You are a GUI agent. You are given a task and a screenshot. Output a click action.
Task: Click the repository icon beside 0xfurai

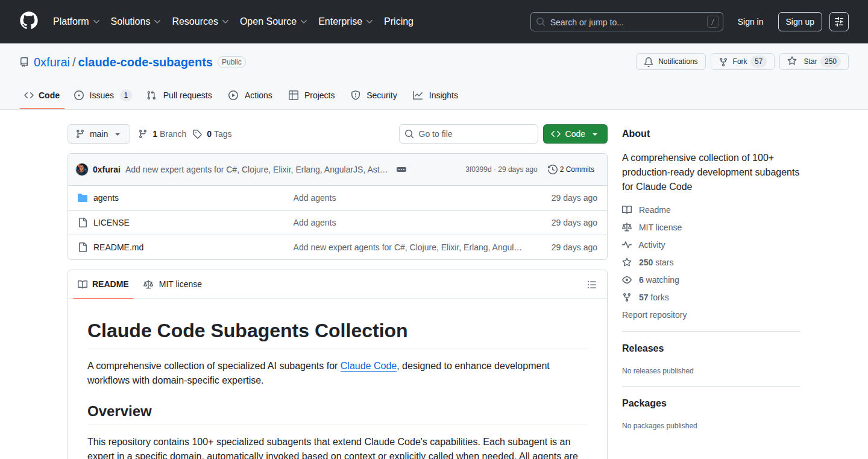(x=24, y=62)
